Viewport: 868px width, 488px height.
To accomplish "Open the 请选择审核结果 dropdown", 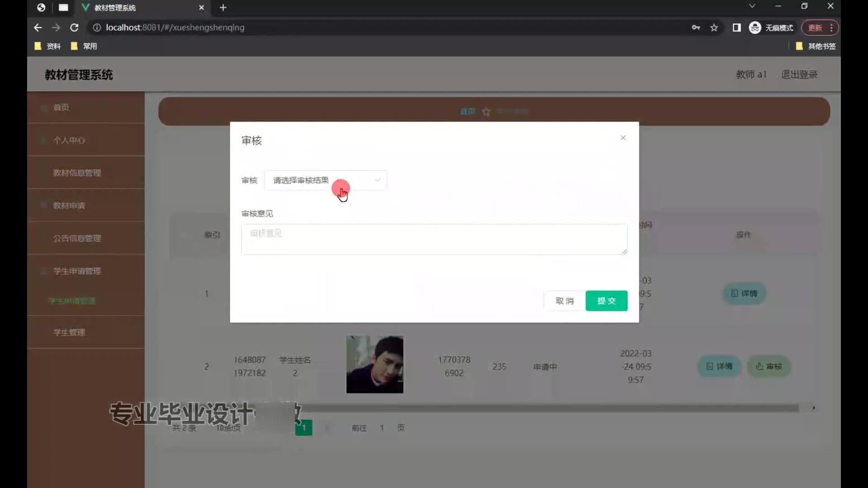I will [325, 180].
